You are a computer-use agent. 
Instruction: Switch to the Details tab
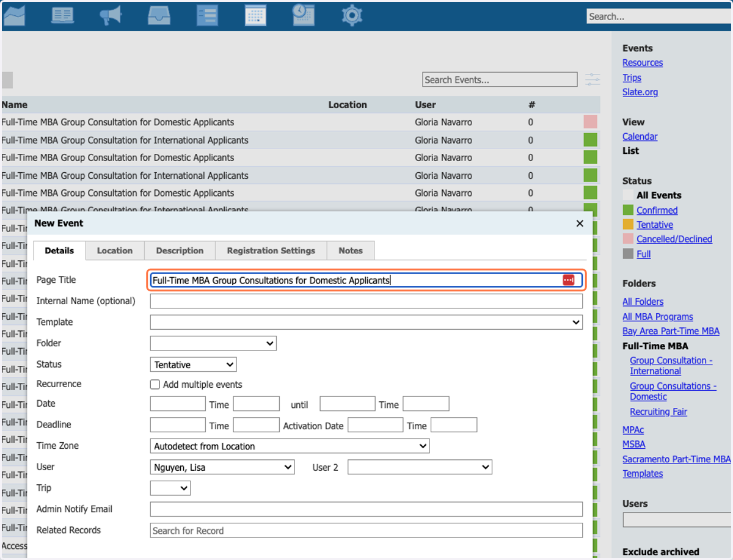click(x=59, y=250)
